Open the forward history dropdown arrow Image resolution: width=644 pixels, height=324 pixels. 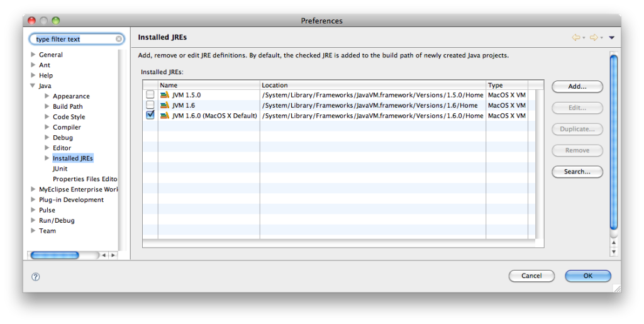(601, 38)
